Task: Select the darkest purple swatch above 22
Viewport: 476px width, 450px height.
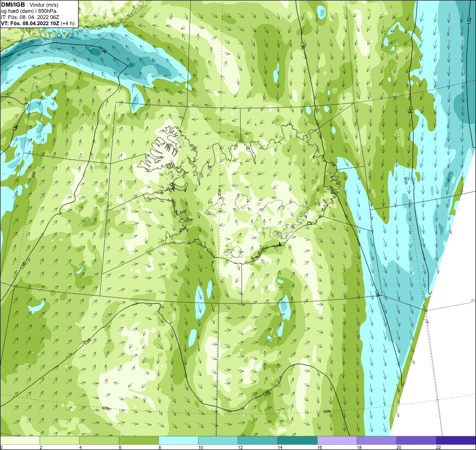Action: pos(456,440)
